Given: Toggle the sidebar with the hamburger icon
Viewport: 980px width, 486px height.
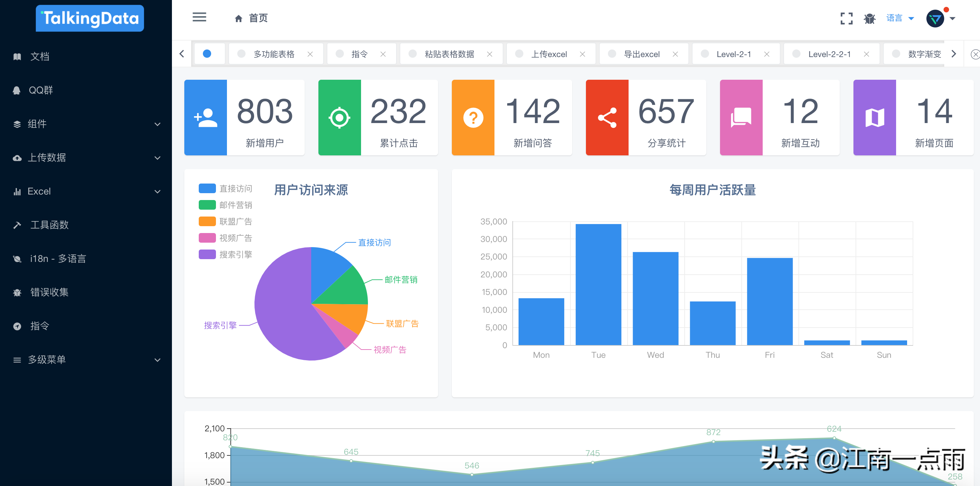Looking at the screenshot, I should tap(199, 18).
